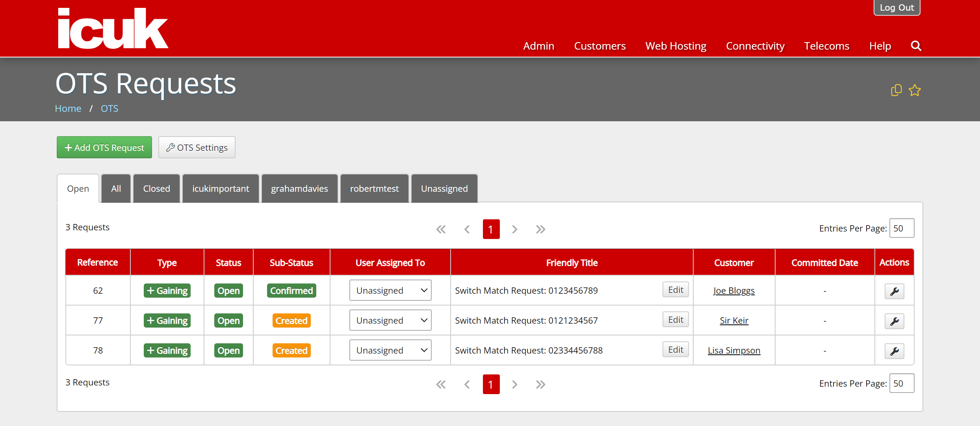Open wrench actions for request 77
This screenshot has height=426, width=980.
tap(894, 321)
